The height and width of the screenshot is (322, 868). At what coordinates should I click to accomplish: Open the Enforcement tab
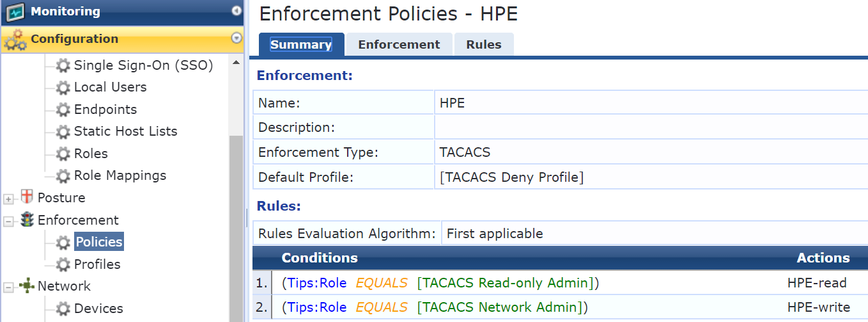pyautogui.click(x=399, y=45)
